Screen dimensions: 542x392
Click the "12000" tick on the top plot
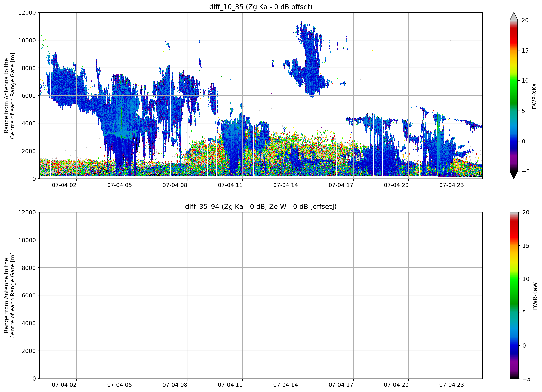coord(27,13)
